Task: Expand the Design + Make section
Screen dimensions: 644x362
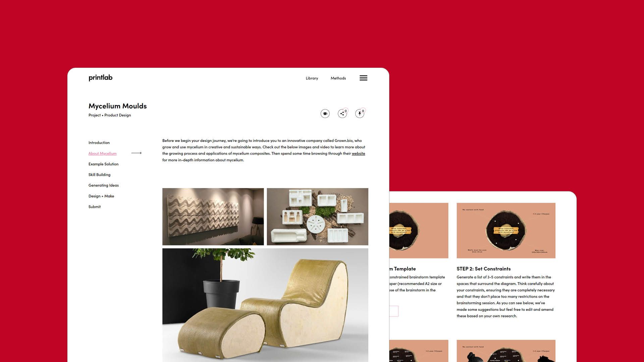Action: pyautogui.click(x=101, y=196)
